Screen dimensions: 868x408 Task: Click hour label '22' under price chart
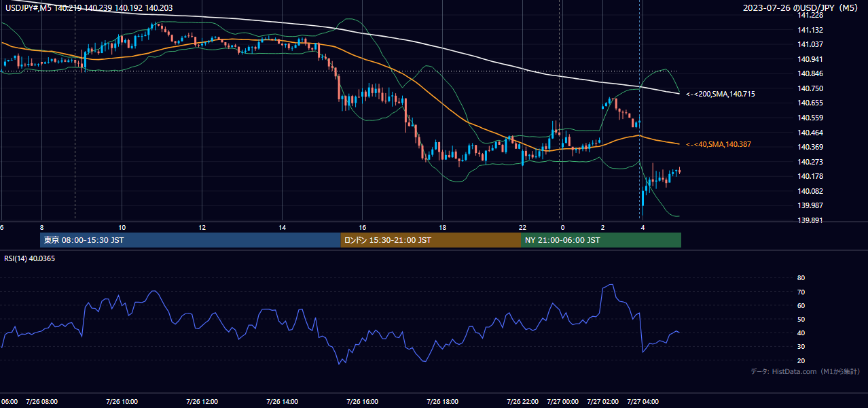pyautogui.click(x=522, y=227)
